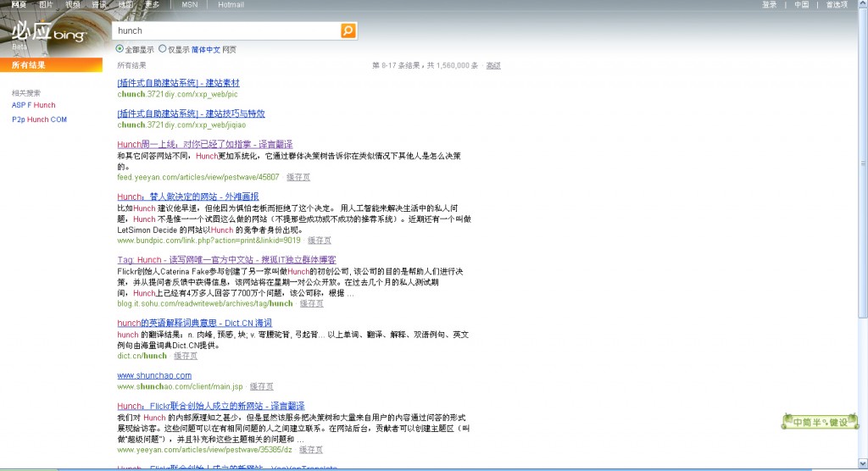Click the 登录 sign-in link

coord(769,4)
